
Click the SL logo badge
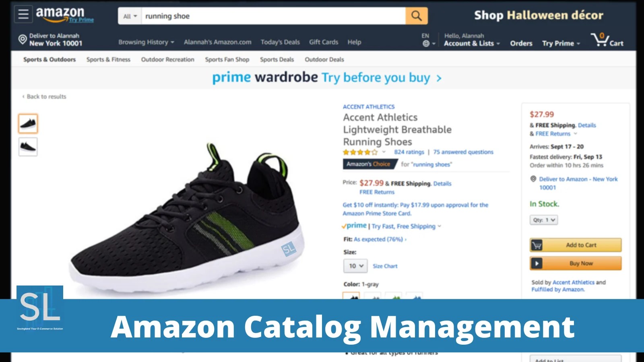(40, 309)
